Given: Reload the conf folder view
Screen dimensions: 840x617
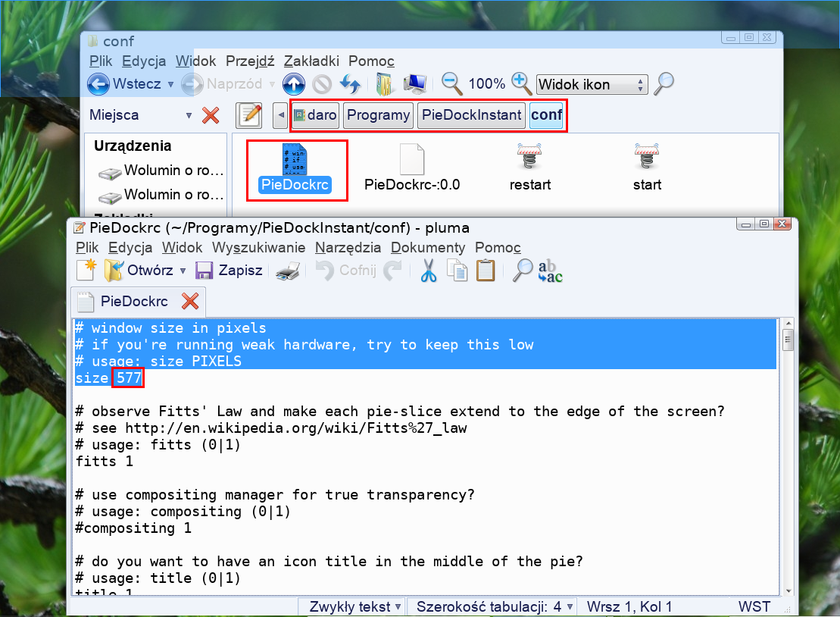Looking at the screenshot, I should 351,84.
